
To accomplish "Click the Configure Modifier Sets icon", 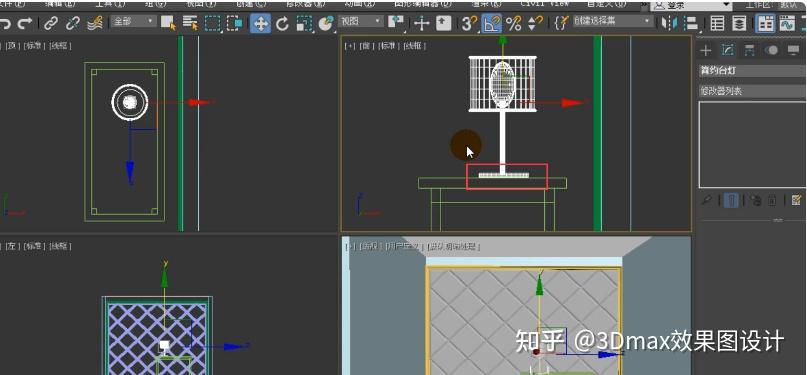I will 797,200.
